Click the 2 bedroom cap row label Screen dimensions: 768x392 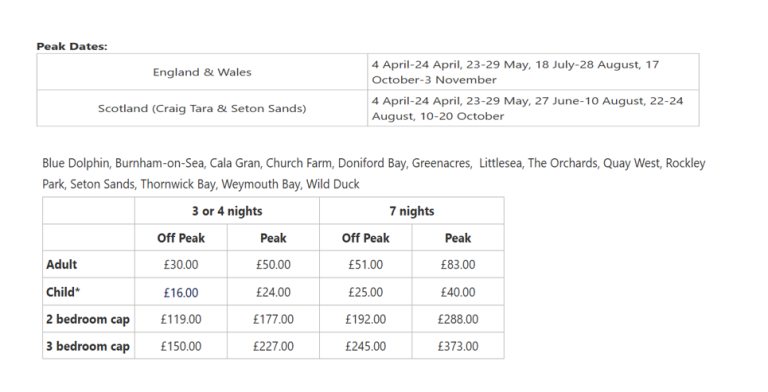(88, 319)
